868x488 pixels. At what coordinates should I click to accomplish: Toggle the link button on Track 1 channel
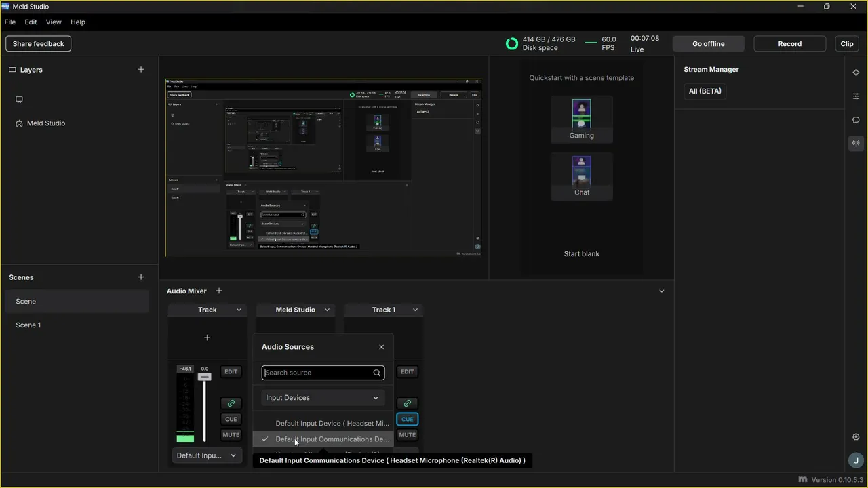coord(407,403)
